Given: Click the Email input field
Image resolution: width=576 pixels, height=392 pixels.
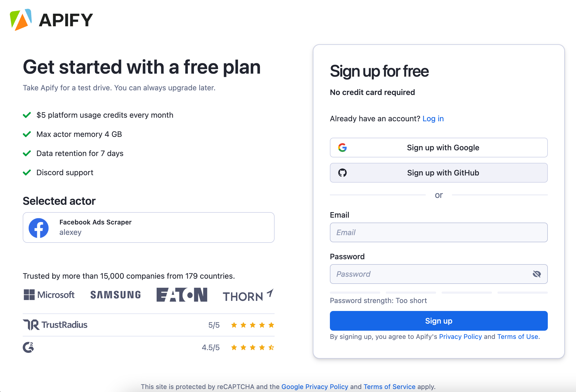Looking at the screenshot, I should pyautogui.click(x=438, y=232).
